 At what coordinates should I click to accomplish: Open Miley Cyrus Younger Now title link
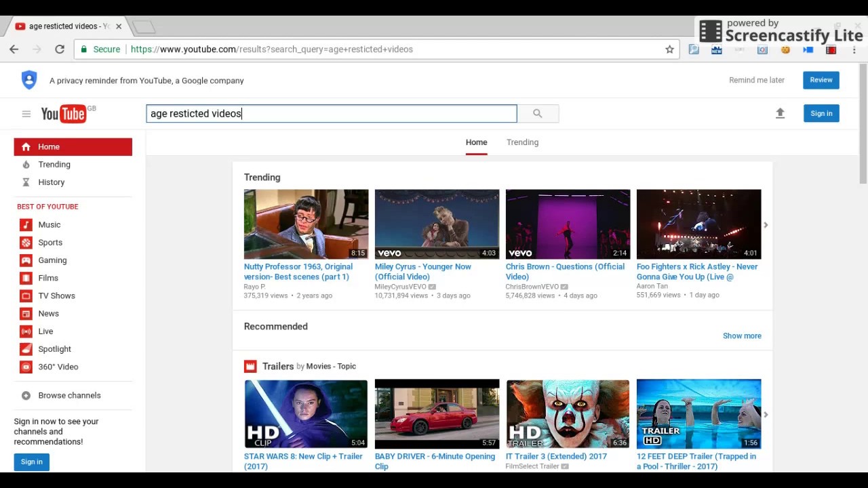coord(423,272)
